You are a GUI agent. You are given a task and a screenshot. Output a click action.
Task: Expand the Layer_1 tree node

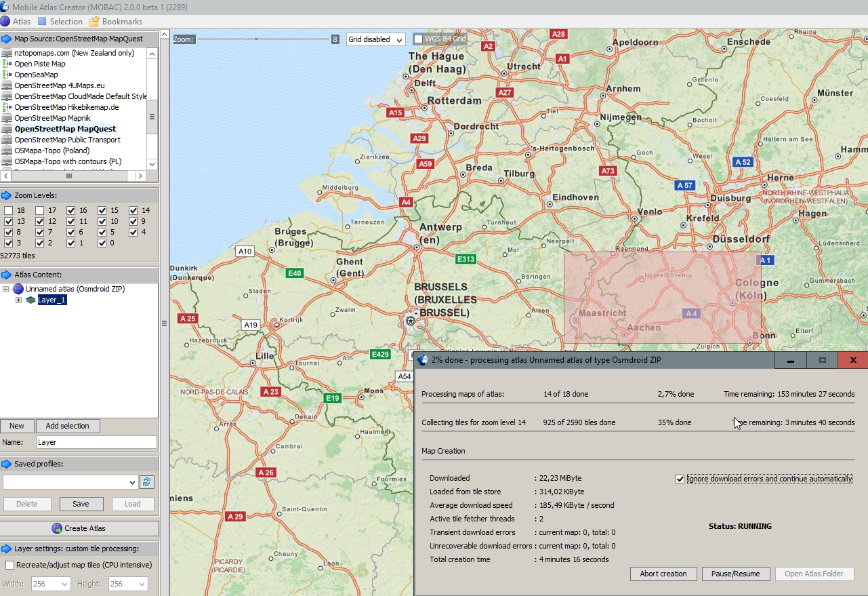tap(19, 300)
